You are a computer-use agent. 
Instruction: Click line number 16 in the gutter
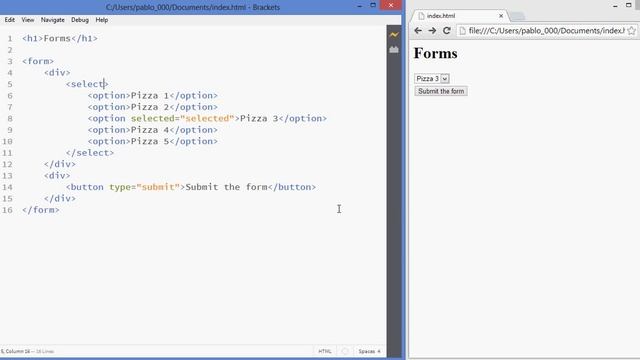pos(7,210)
